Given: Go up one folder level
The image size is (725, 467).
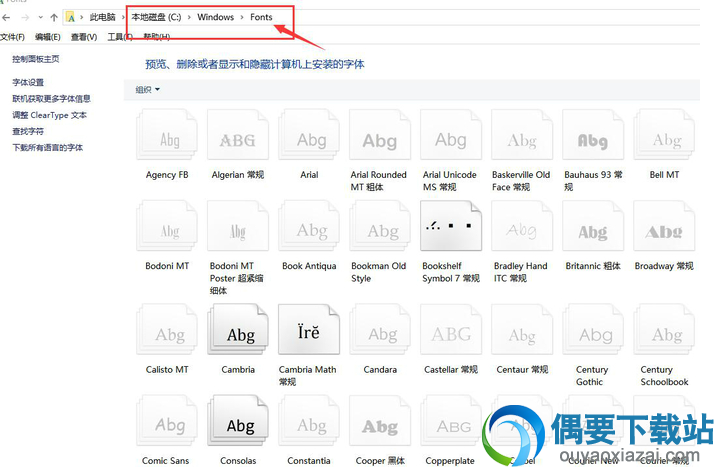Looking at the screenshot, I should coord(54,18).
